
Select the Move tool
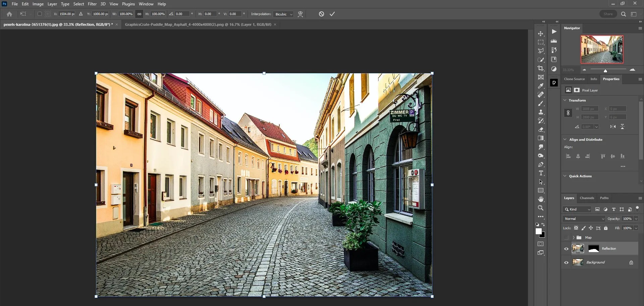541,34
